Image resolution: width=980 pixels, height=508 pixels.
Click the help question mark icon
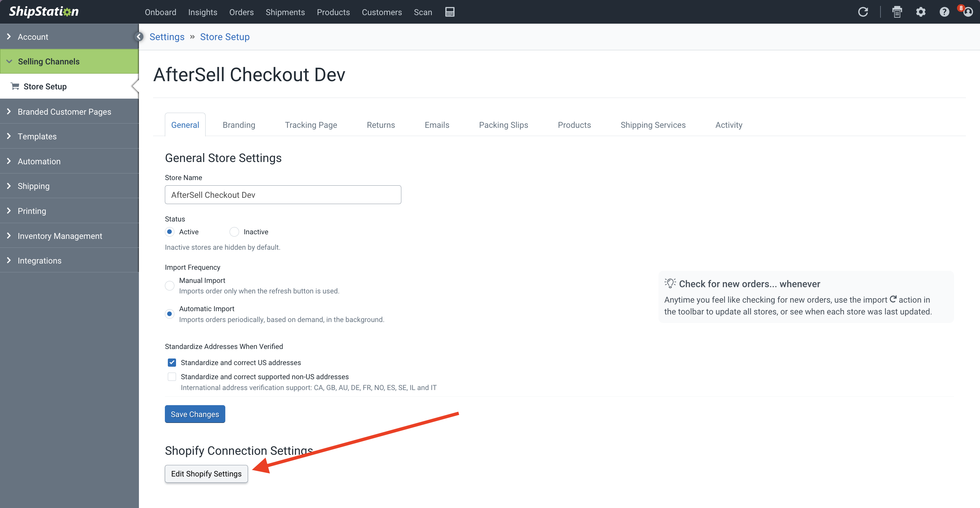point(944,12)
